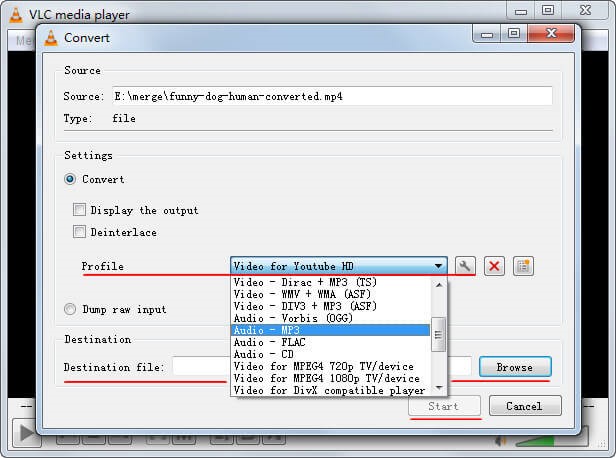Create a new profile icon button
616x458 pixels.
[523, 266]
